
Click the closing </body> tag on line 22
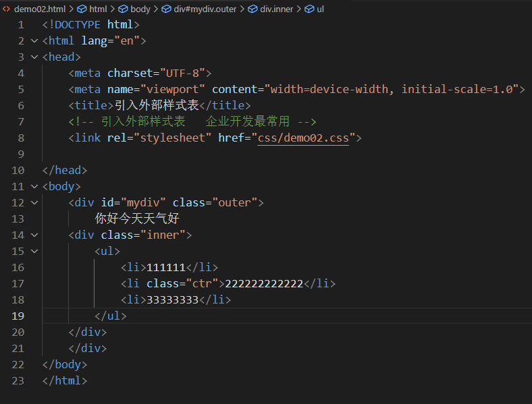click(65, 364)
